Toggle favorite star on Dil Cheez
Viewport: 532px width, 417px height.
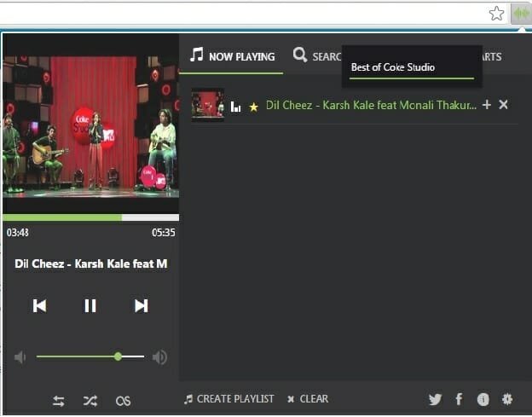[x=253, y=107]
